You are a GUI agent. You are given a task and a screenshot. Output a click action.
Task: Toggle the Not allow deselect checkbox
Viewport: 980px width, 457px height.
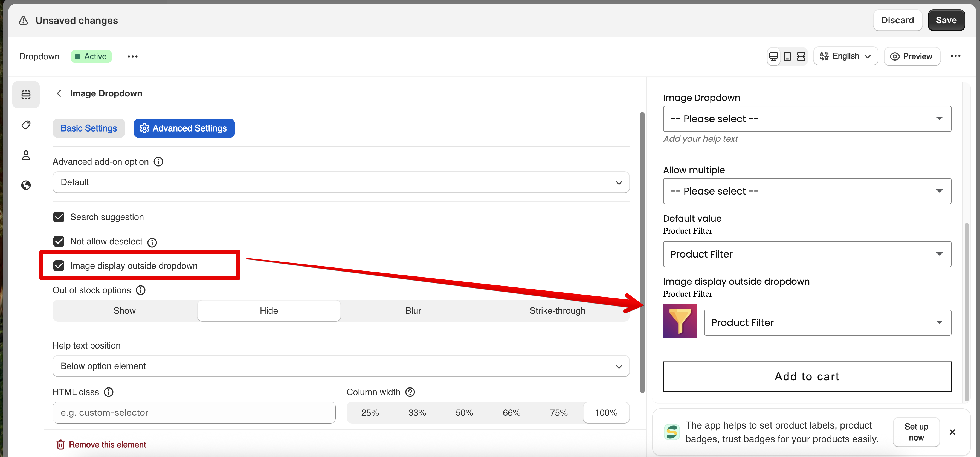(59, 241)
